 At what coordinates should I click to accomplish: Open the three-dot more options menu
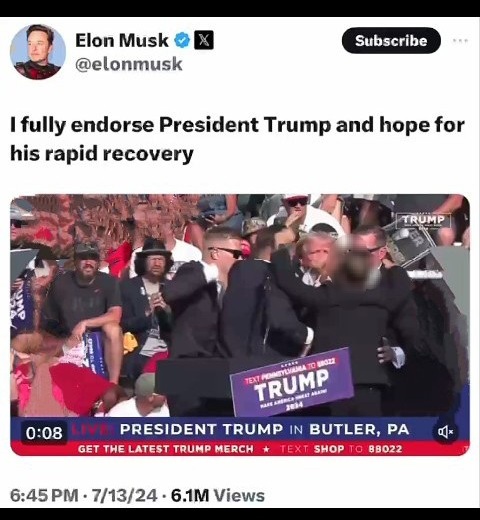(461, 41)
